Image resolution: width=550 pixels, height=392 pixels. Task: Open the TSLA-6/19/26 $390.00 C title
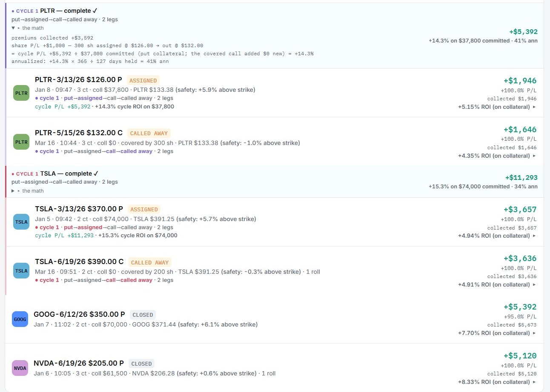tap(79, 261)
